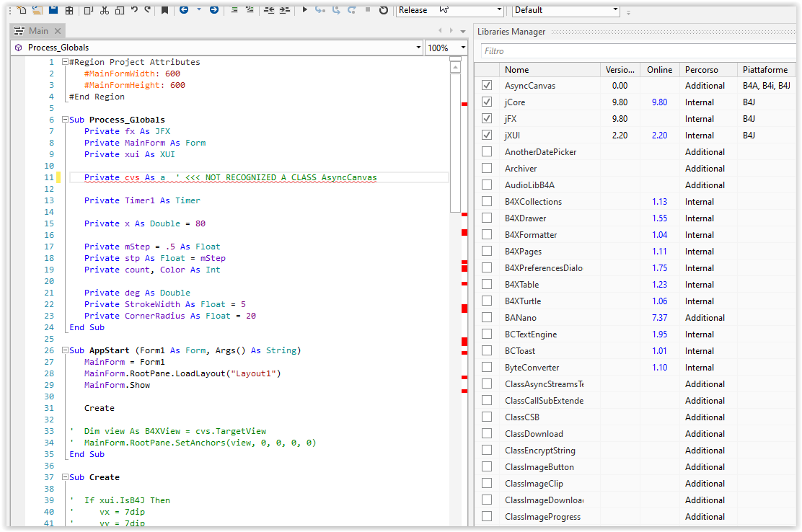The width and height of the screenshot is (802, 532).
Task: Open the modules navigation dropdown showing Process_Globals
Action: click(x=418, y=47)
